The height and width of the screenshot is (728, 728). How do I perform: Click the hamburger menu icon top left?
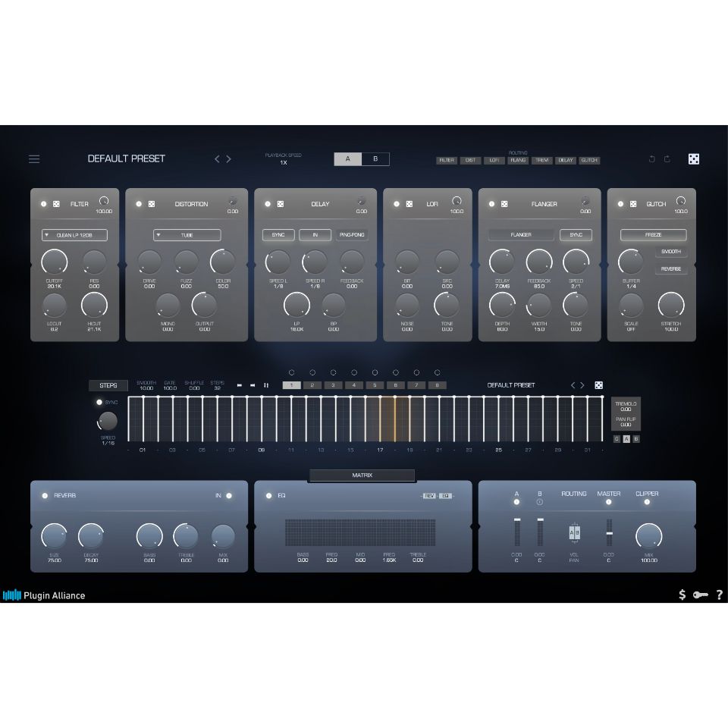point(34,159)
